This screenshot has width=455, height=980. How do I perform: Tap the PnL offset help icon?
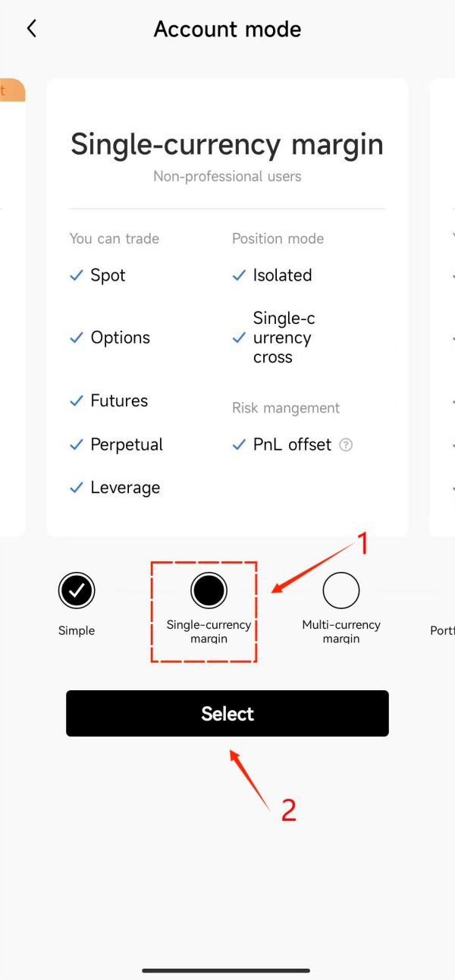tap(346, 445)
